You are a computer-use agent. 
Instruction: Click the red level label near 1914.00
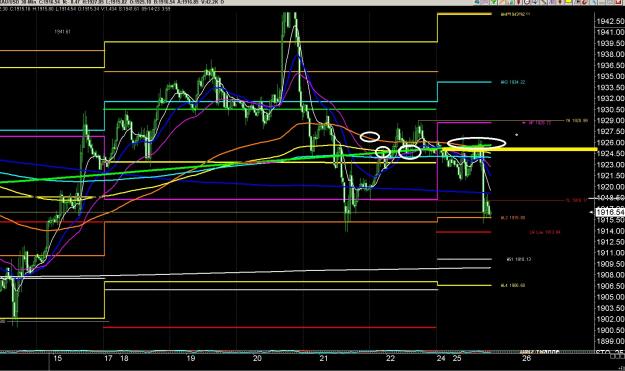click(x=545, y=232)
